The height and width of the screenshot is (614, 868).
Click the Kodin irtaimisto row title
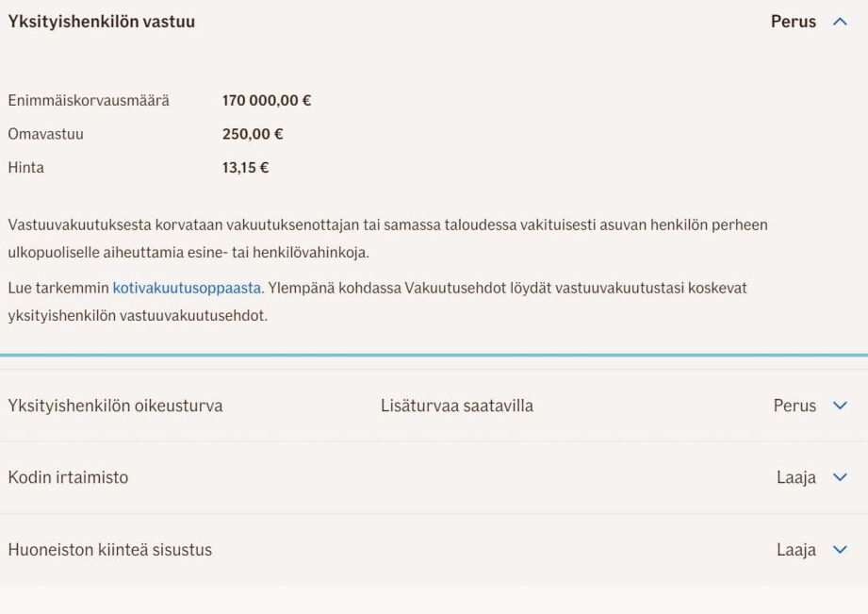pyautogui.click(x=68, y=477)
